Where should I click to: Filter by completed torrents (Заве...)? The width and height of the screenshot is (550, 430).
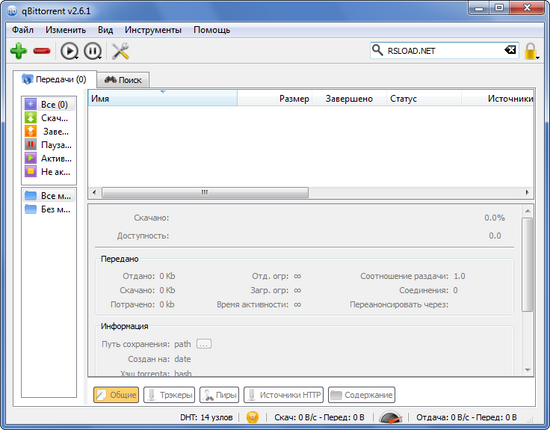(49, 132)
